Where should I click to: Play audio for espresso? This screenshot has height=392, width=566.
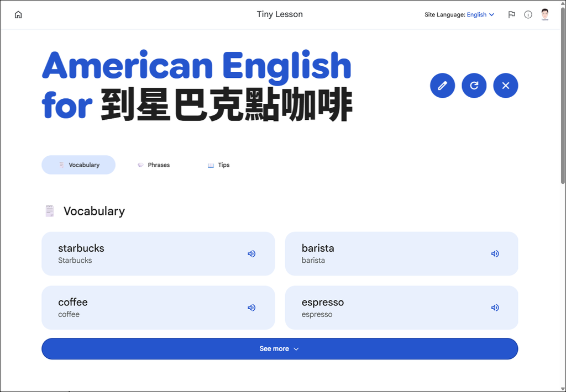[x=495, y=308]
